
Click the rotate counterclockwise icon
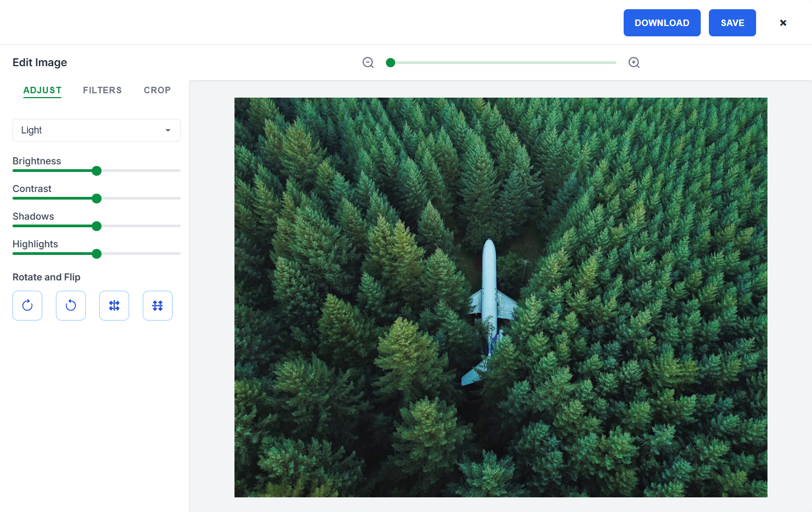71,305
